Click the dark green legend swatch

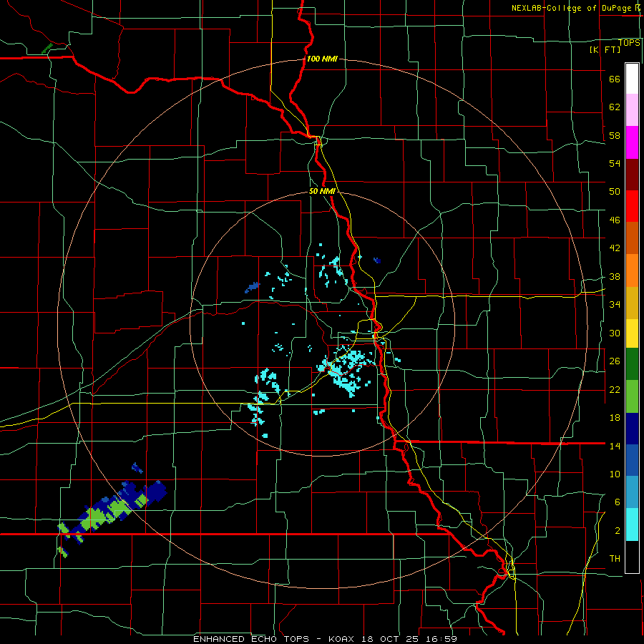[x=632, y=364]
